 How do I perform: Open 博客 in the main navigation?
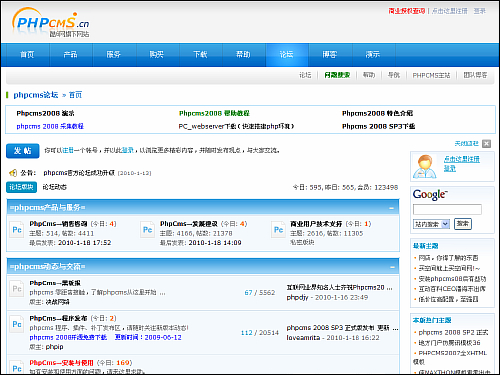tap(330, 54)
